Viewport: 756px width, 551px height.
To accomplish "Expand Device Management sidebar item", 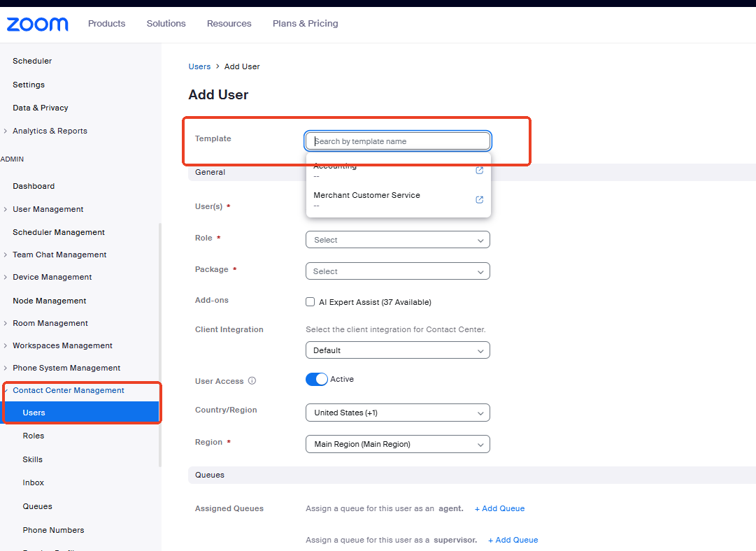I will 6,277.
